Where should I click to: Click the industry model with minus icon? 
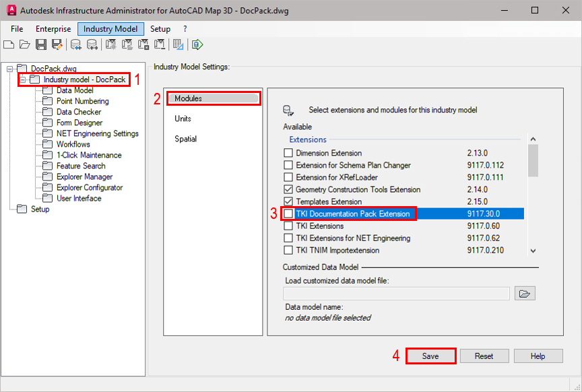(160, 45)
